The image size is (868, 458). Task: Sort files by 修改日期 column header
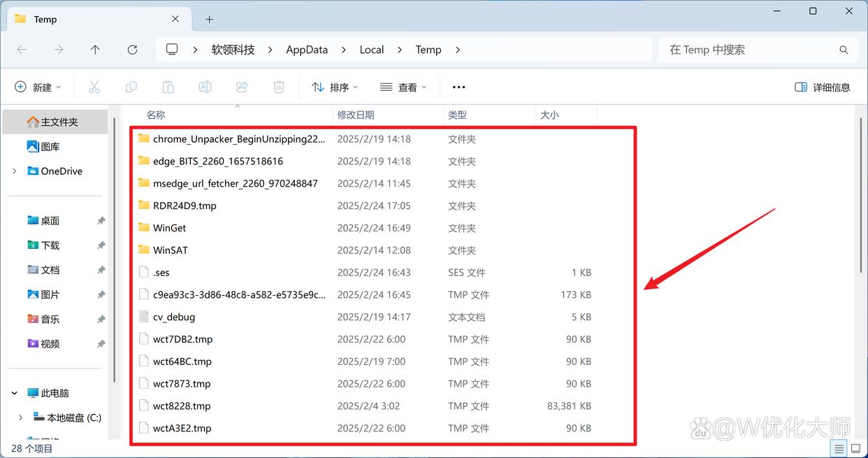(356, 115)
